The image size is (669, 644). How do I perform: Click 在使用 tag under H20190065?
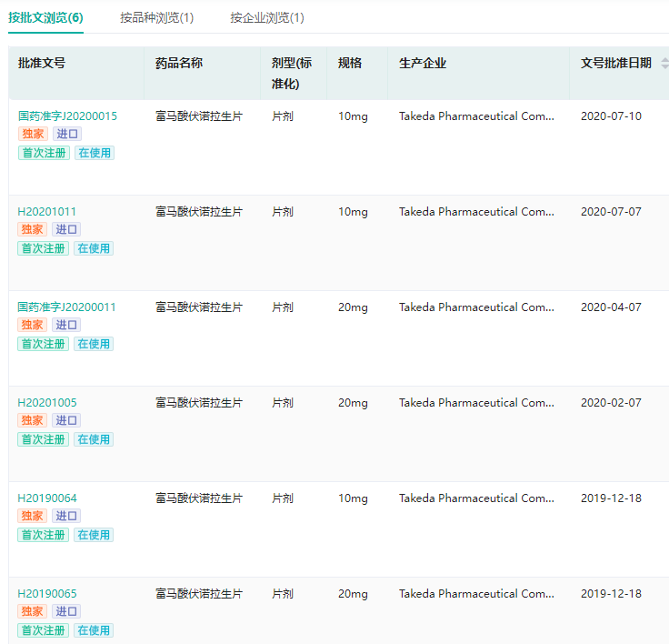click(94, 630)
